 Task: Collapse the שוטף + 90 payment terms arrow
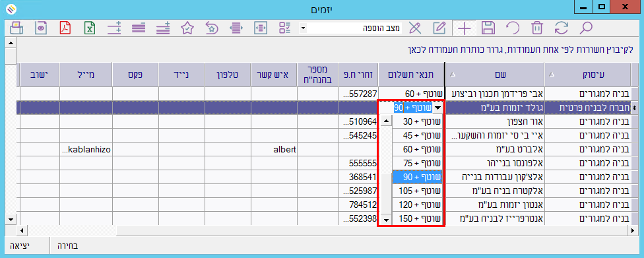439,108
